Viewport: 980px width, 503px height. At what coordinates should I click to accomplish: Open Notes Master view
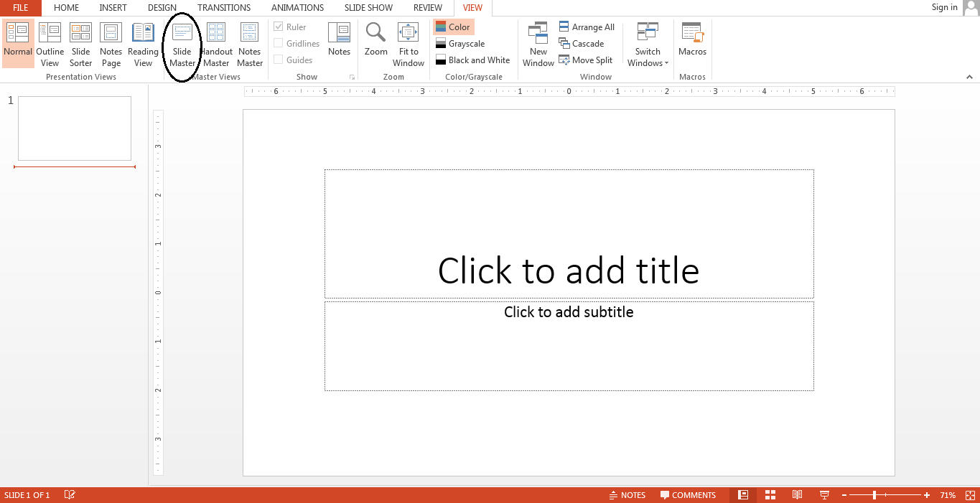tap(250, 43)
